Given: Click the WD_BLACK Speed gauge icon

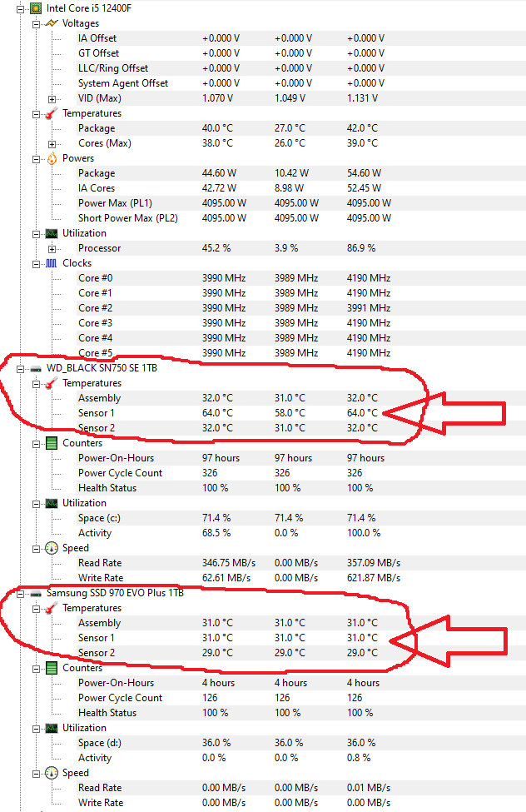Looking at the screenshot, I should point(52,548).
